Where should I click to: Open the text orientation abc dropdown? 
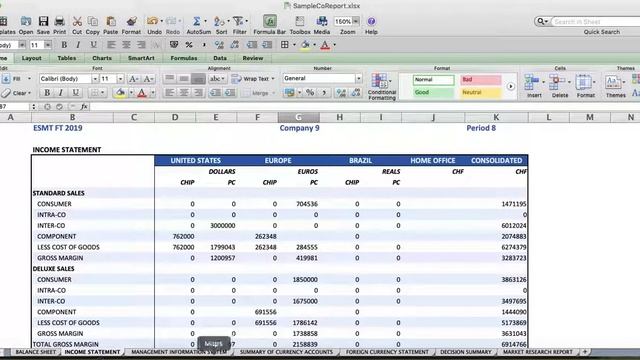click(x=217, y=79)
